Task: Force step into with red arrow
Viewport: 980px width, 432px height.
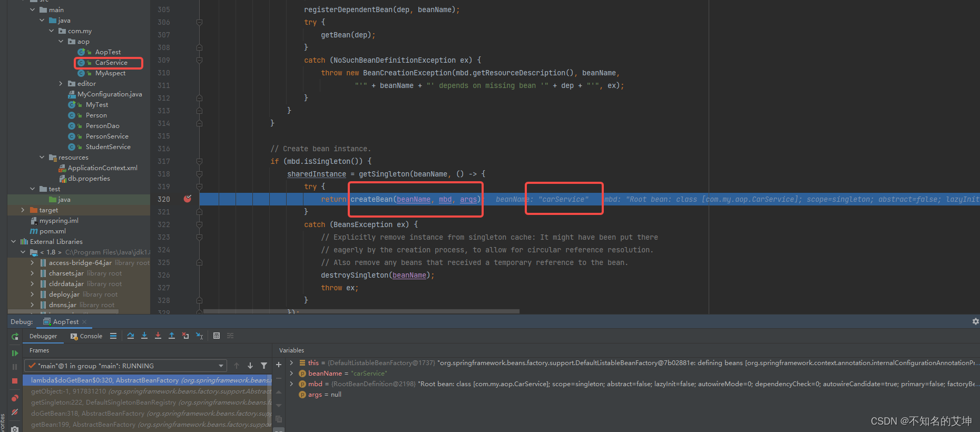Action: coord(158,336)
